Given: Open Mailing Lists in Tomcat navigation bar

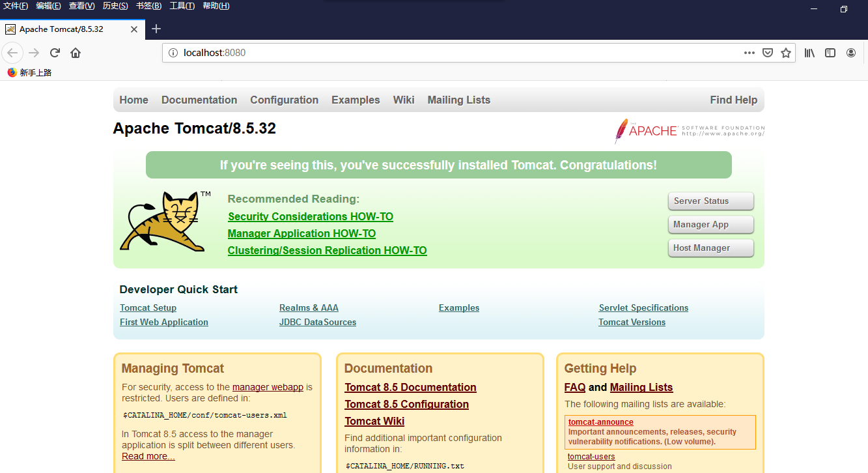Looking at the screenshot, I should click(x=459, y=100).
